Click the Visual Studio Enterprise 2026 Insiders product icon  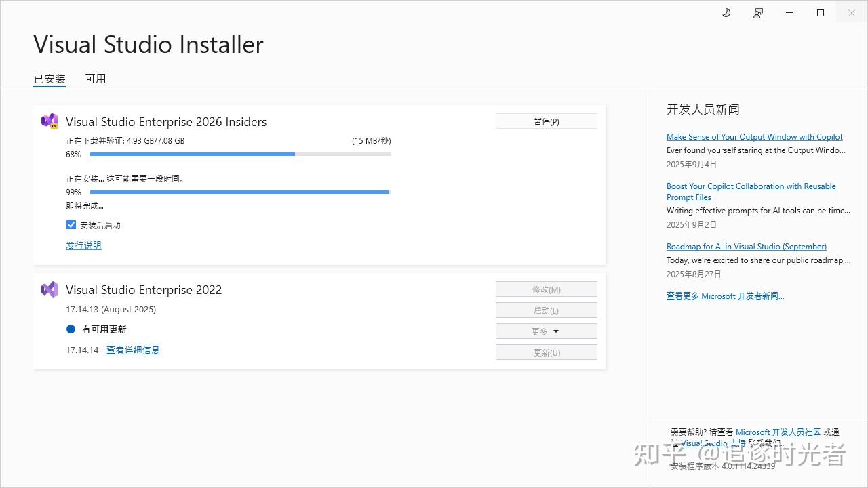click(48, 121)
